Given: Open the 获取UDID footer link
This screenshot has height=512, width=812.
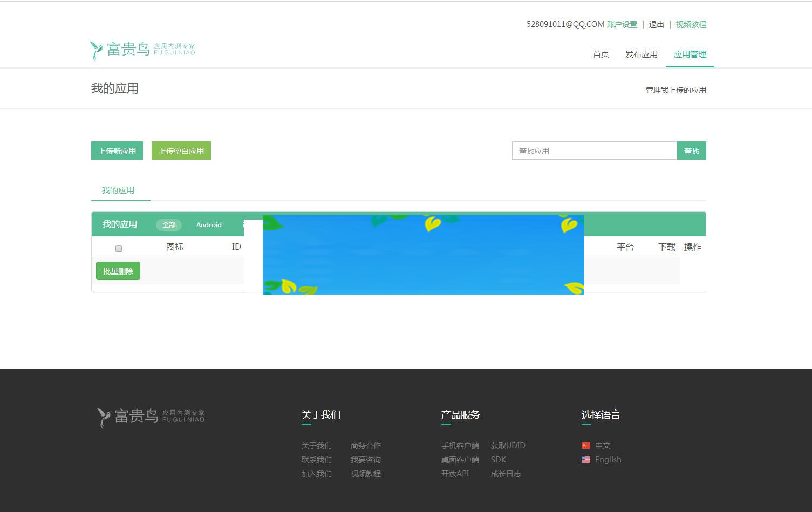Looking at the screenshot, I should tap(507, 445).
